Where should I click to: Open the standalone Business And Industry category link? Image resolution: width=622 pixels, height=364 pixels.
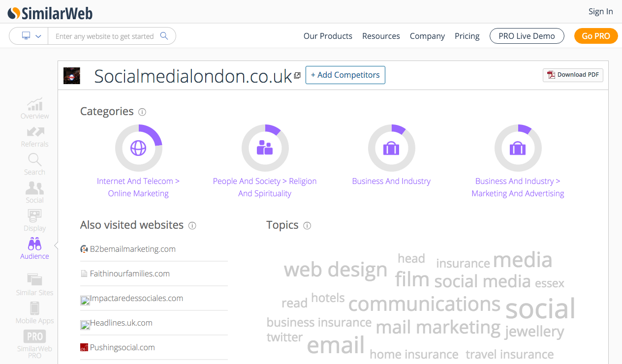[391, 181]
